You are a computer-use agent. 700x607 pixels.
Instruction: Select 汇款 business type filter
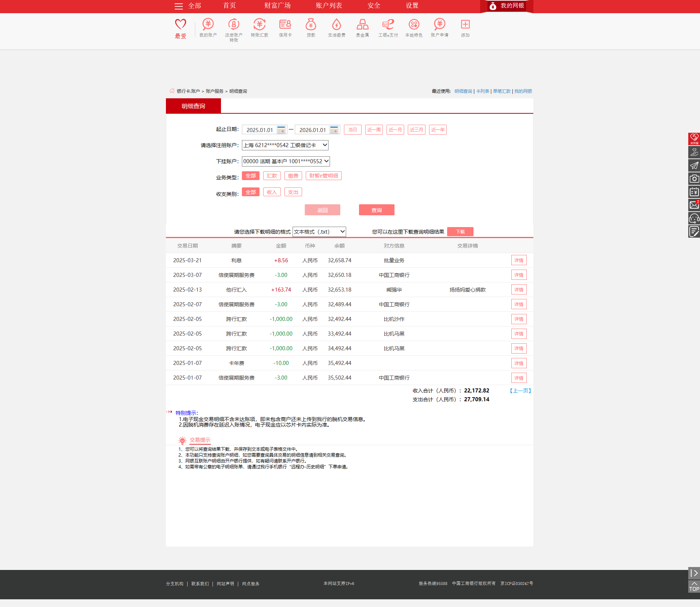[272, 176]
